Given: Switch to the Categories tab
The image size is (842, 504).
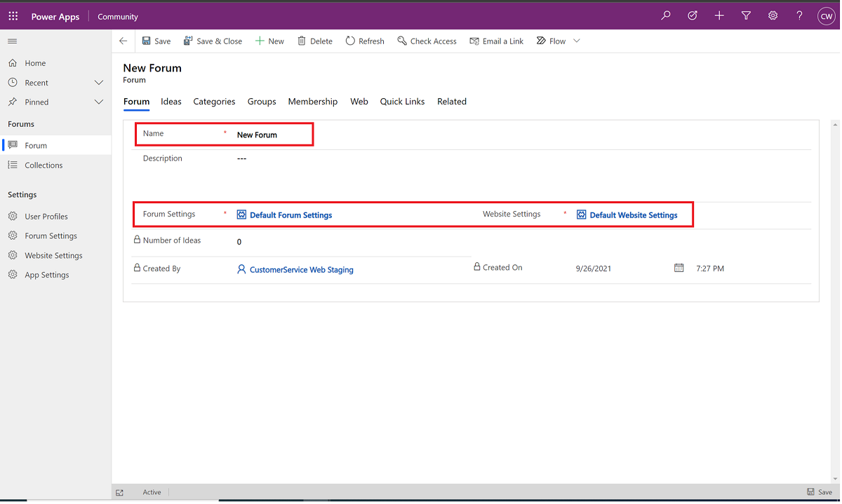Looking at the screenshot, I should tap(214, 102).
